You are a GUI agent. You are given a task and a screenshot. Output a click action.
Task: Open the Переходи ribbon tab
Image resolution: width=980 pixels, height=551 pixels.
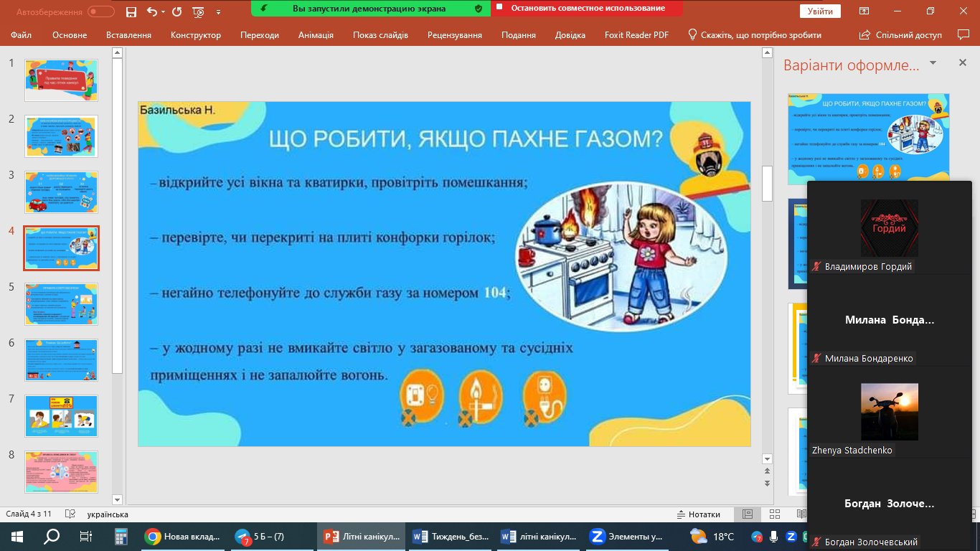pyautogui.click(x=260, y=35)
